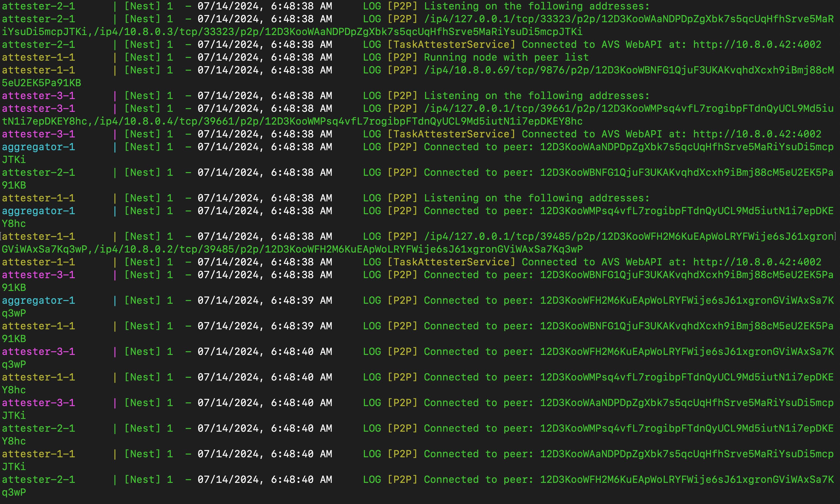Click 'http://10.8.0.42:4002' on the attester-3-1 line
Viewport: 840px width, 504px height.
[757, 134]
